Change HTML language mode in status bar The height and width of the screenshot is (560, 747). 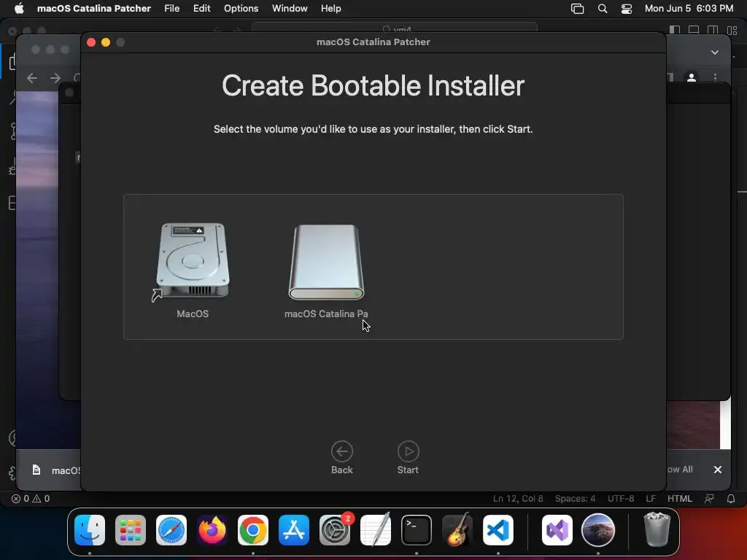tap(679, 499)
